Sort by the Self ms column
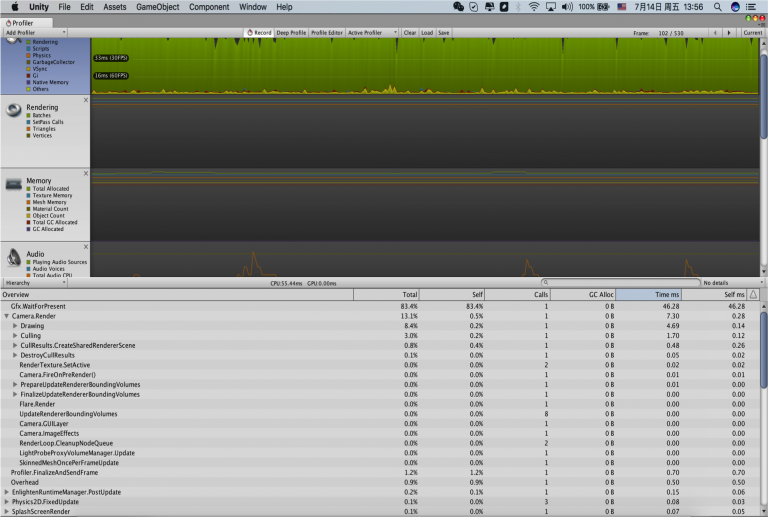768x517 pixels. coord(714,295)
